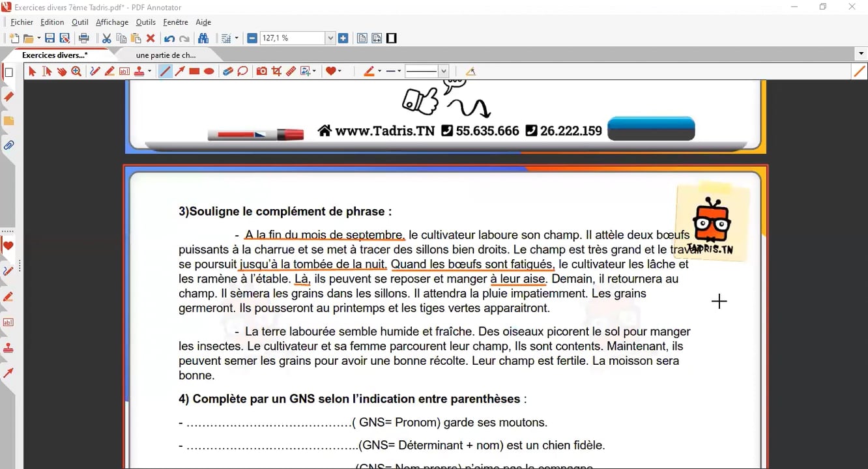This screenshot has width=868, height=469.
Task: Click the 127,1 % zoom field
Action: [x=293, y=38]
